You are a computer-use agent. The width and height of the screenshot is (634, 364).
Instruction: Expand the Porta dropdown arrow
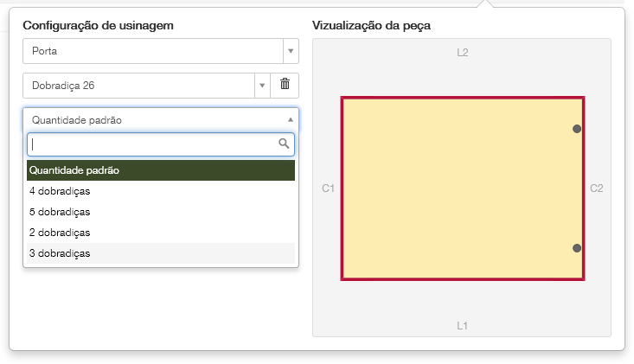[x=291, y=51]
